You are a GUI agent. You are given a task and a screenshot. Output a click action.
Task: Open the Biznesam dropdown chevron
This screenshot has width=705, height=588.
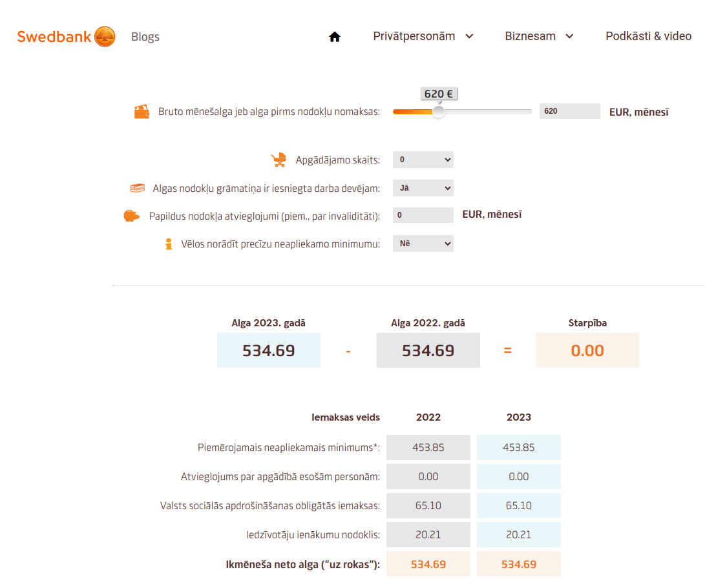(569, 36)
